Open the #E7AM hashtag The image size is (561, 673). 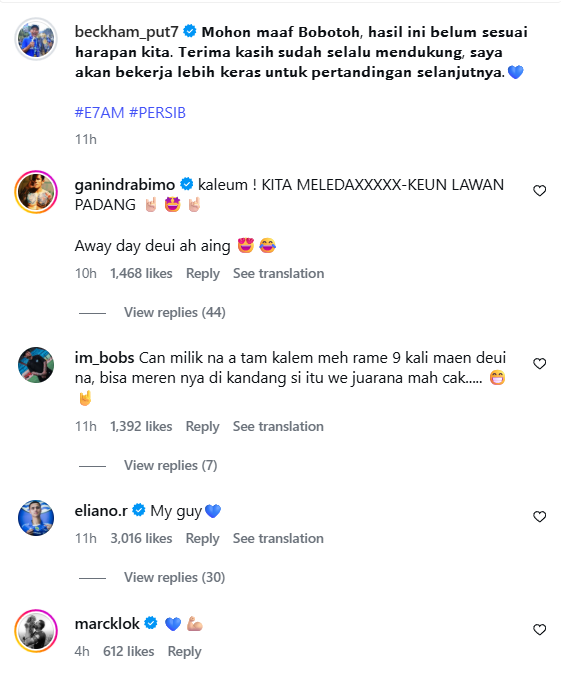(99, 113)
